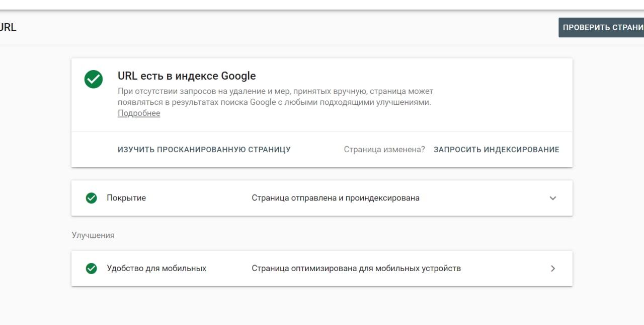Click the 'Покрытие' row label
This screenshot has width=644, height=325.
click(x=126, y=198)
